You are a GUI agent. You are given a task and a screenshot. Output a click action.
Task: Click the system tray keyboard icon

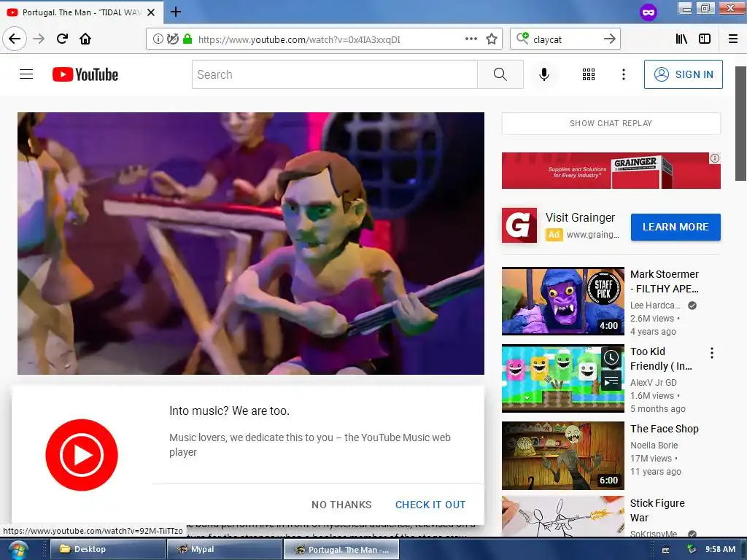pos(665,550)
